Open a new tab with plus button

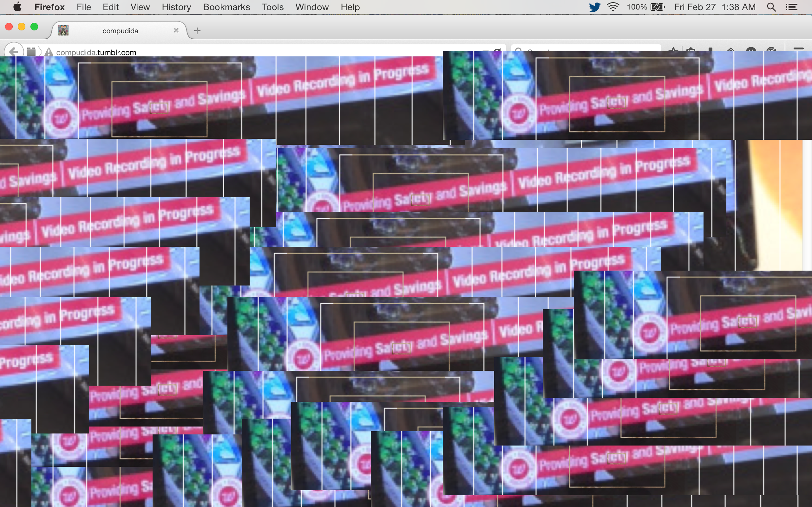click(x=197, y=30)
